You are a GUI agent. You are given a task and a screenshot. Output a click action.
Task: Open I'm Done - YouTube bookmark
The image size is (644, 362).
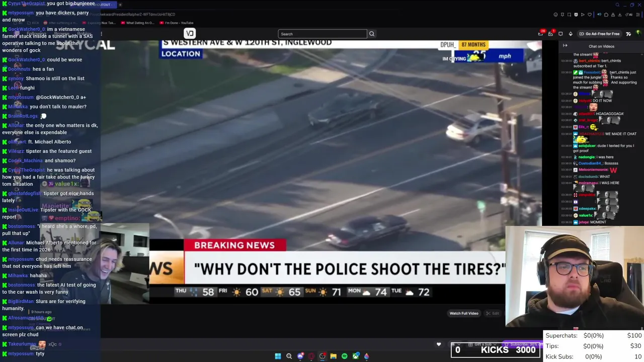177,23
